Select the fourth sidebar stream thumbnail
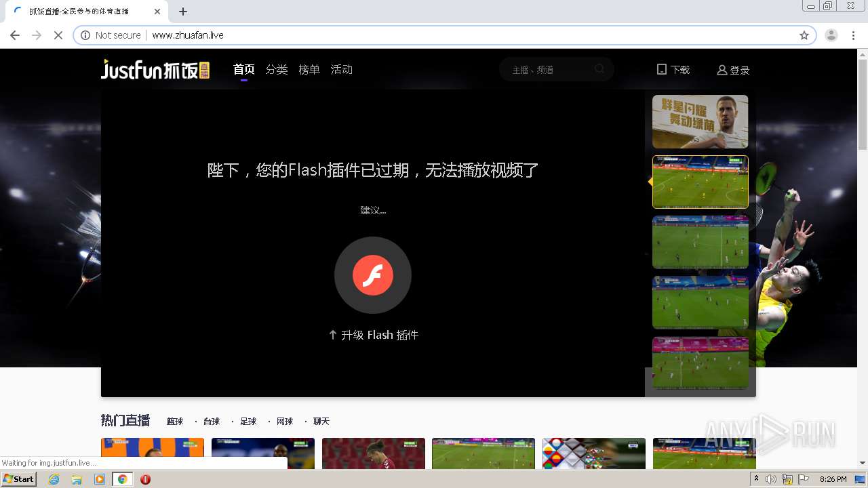Image resolution: width=868 pixels, height=488 pixels. [x=701, y=302]
